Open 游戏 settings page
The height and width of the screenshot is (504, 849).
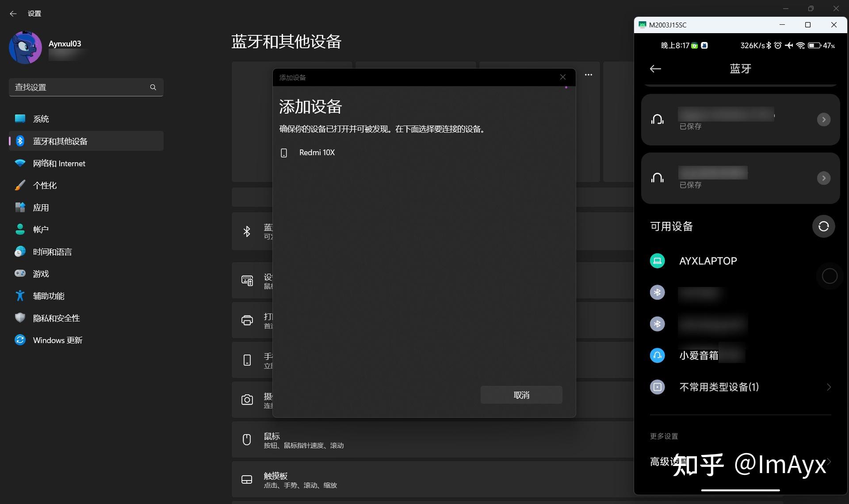coord(86,274)
